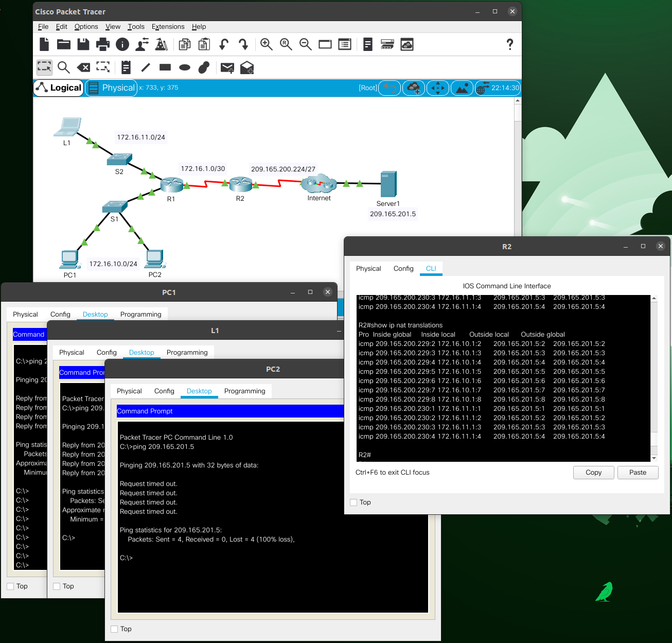Click the [Root] label in blue bar
672x643 pixels.
click(x=368, y=88)
